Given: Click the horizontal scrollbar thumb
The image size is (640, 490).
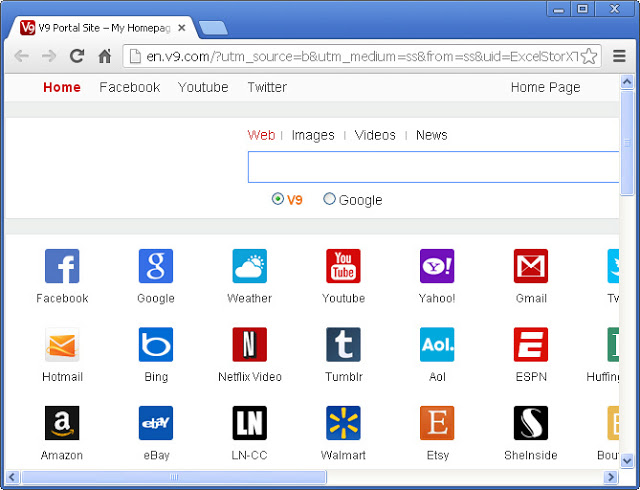Looking at the screenshot, I should 174,477.
